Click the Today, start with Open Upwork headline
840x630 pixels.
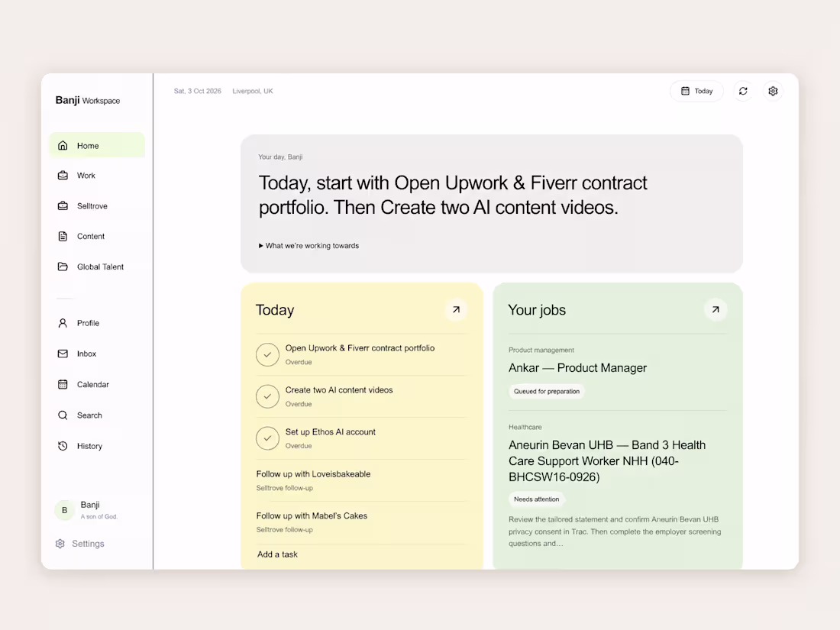(453, 195)
